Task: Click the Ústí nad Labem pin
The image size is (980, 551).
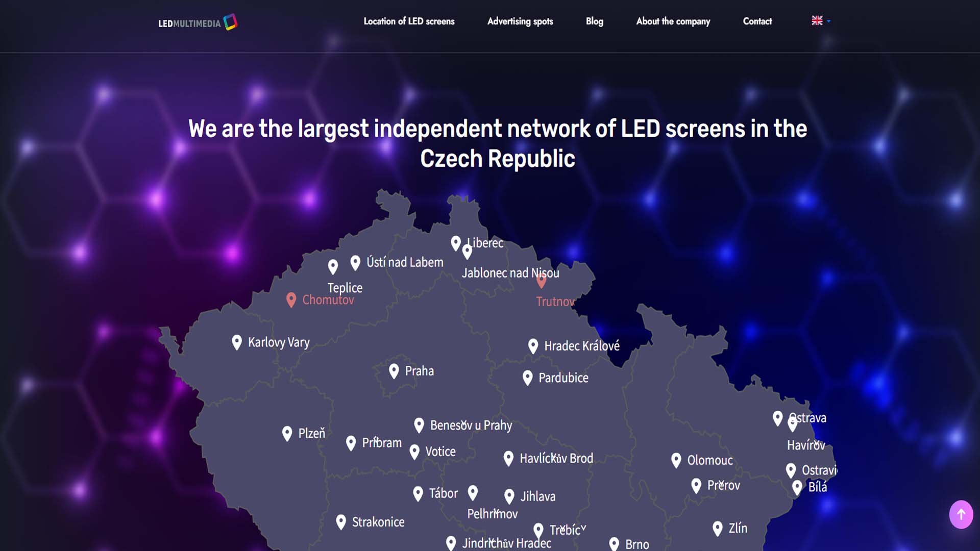Action: tap(355, 263)
